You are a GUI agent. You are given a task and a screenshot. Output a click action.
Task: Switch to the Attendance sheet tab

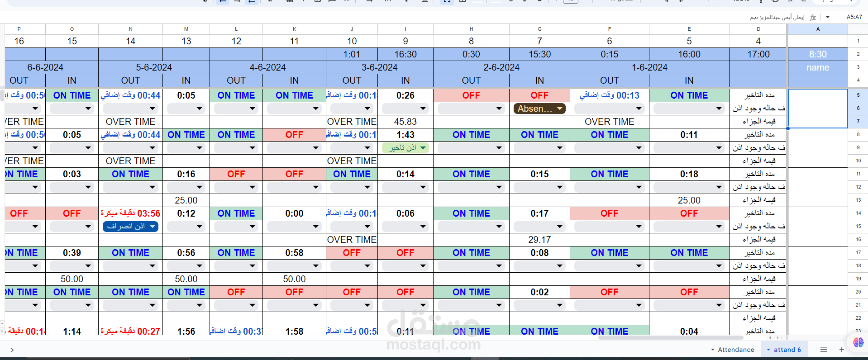pos(736,350)
